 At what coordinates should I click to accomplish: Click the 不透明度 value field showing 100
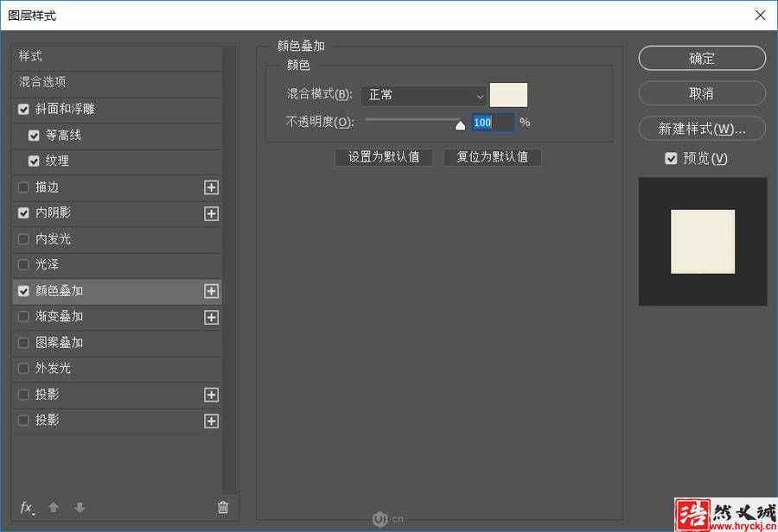[492, 123]
